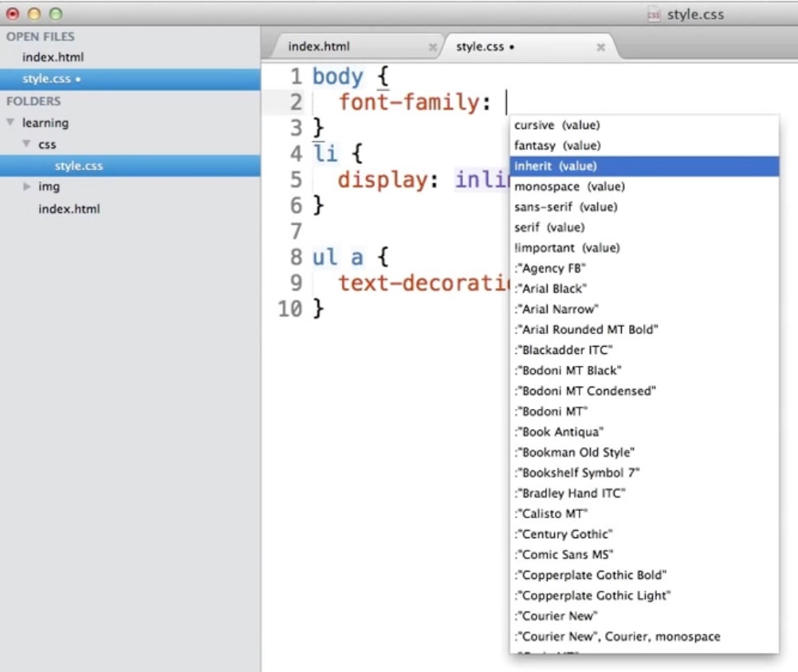Viewport: 798px width, 672px height.
Task: Open style.css inside the css folder
Action: point(78,166)
